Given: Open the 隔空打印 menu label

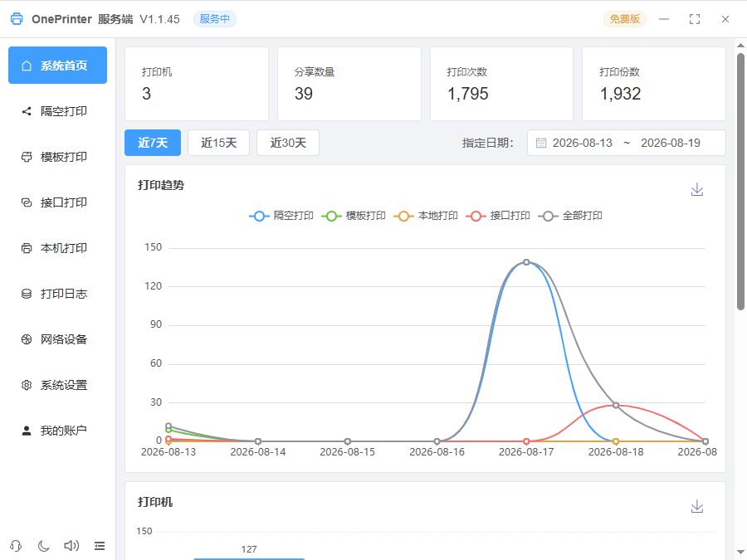Looking at the screenshot, I should coord(63,111).
